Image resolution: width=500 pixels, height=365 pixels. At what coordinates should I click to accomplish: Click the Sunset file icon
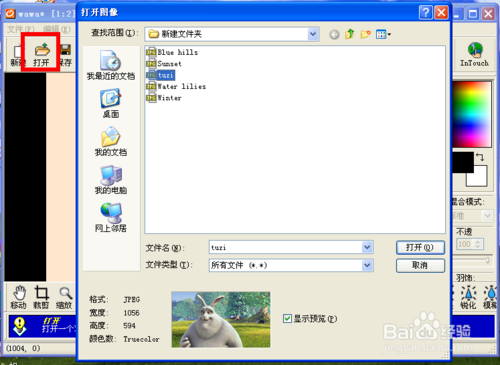pos(151,64)
